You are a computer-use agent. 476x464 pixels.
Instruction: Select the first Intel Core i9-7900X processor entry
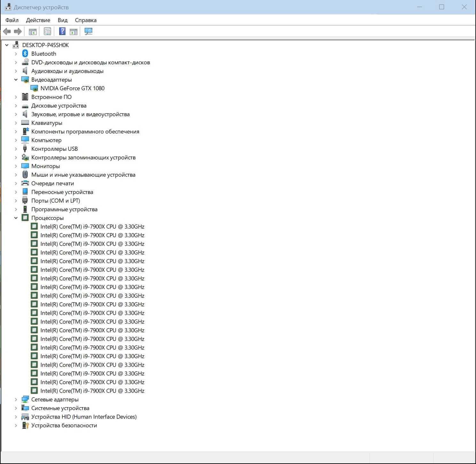(92, 226)
